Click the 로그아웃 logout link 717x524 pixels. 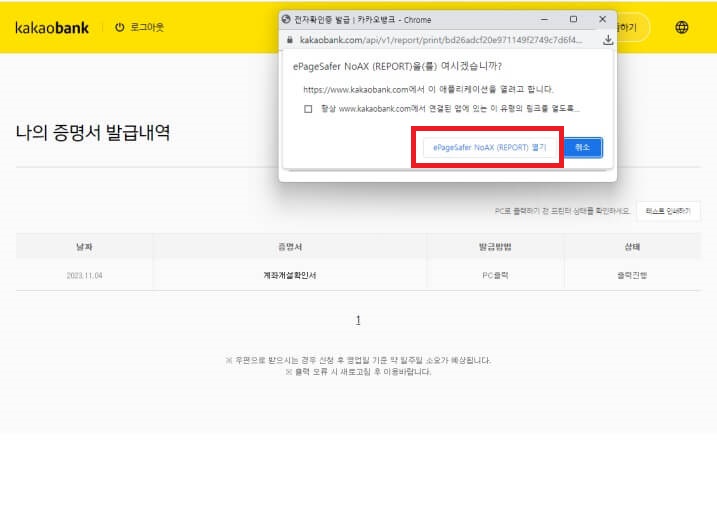tap(147, 27)
